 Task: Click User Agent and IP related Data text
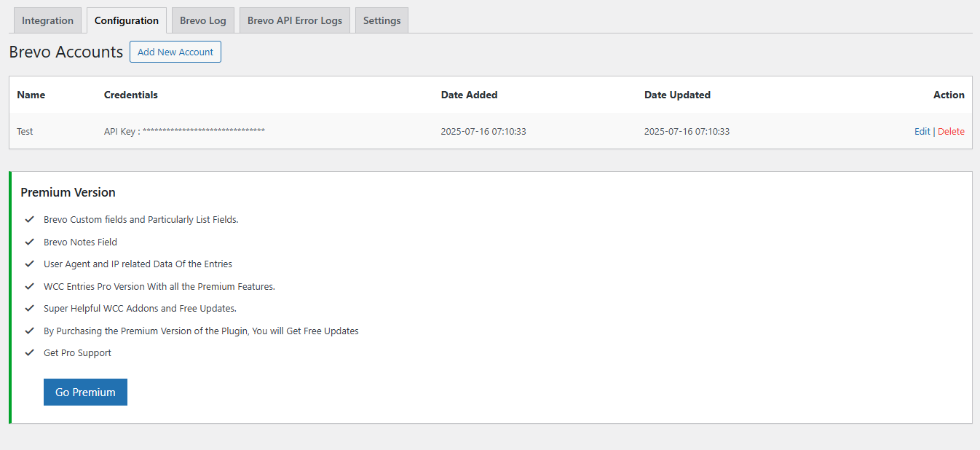click(x=138, y=264)
